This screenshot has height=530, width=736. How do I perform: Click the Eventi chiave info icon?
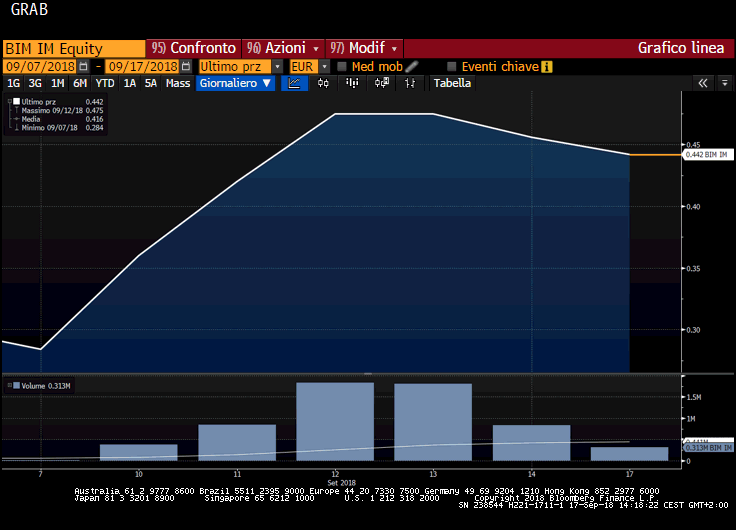[546, 66]
